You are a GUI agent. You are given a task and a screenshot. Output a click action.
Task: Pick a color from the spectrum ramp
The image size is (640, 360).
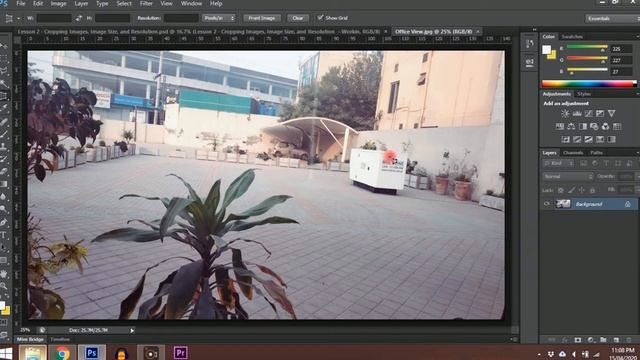(589, 84)
